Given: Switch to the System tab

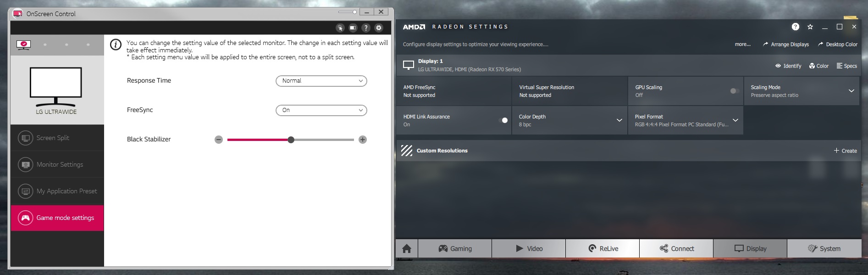Looking at the screenshot, I should pos(824,248).
